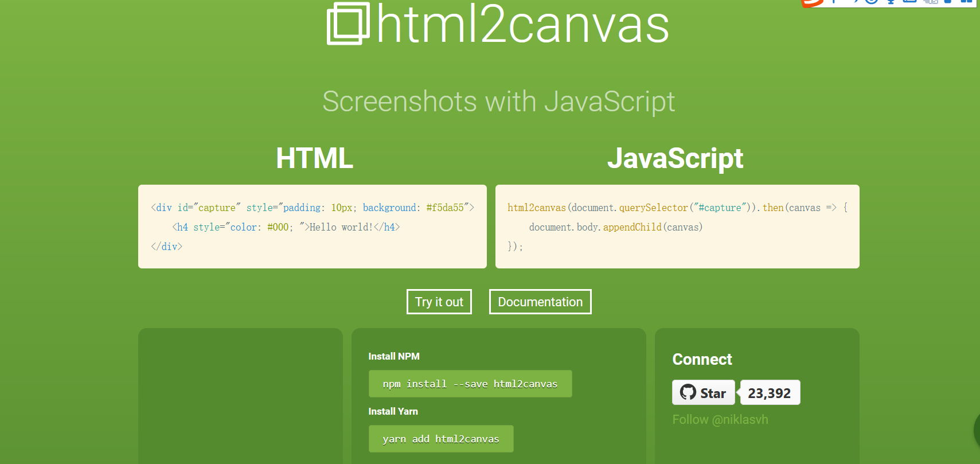Click the HTML heading

314,158
